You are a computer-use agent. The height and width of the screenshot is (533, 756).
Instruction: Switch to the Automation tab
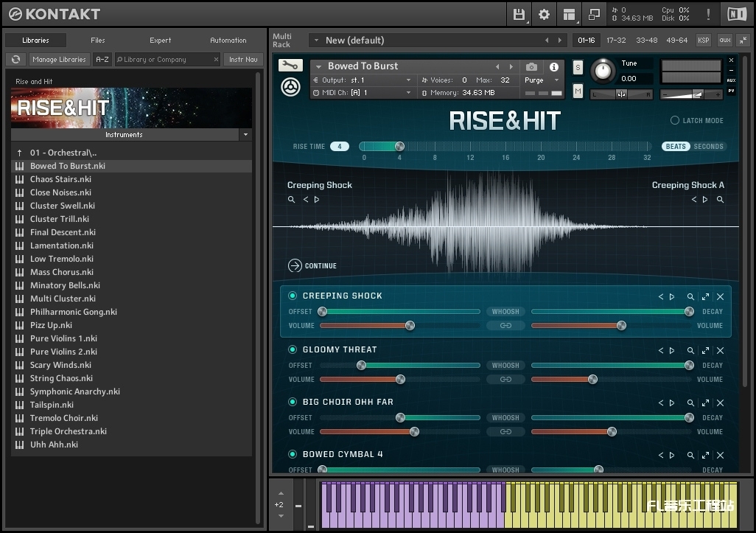pyautogui.click(x=228, y=40)
